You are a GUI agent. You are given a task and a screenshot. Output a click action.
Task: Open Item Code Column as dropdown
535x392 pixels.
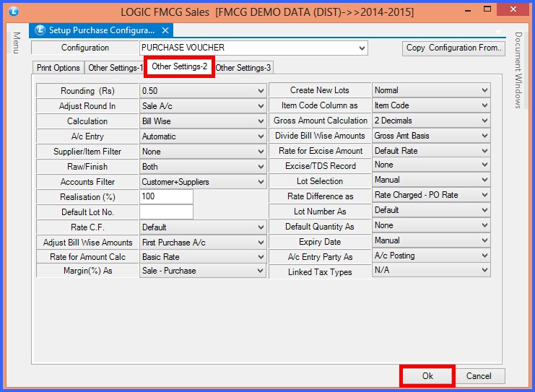tap(431, 105)
